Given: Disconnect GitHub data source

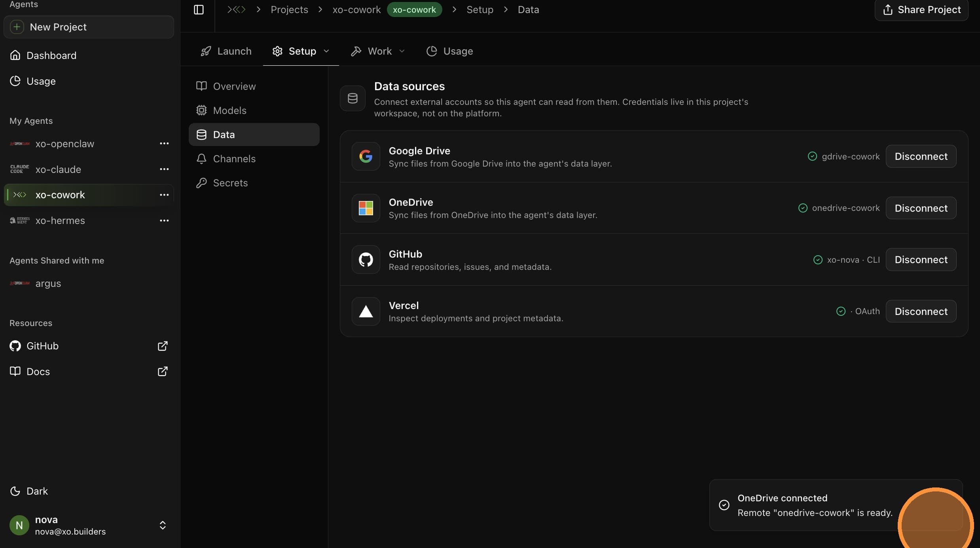Looking at the screenshot, I should click(x=921, y=260).
